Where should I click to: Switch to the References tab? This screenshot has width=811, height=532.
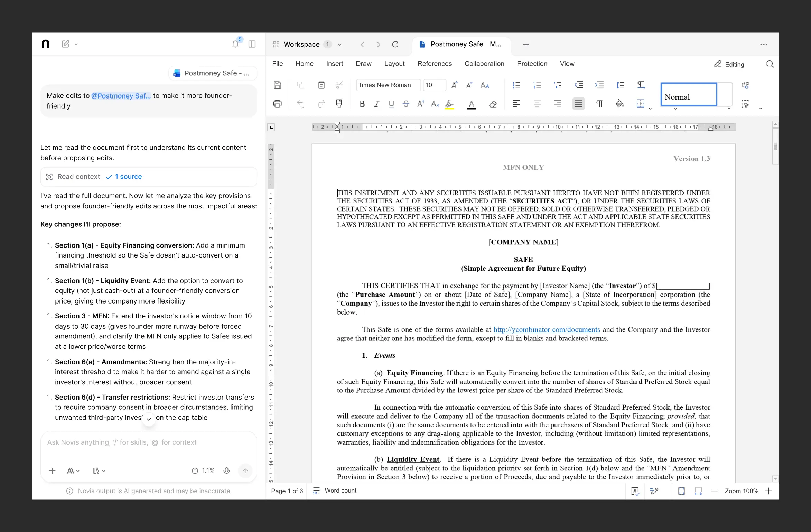point(435,64)
